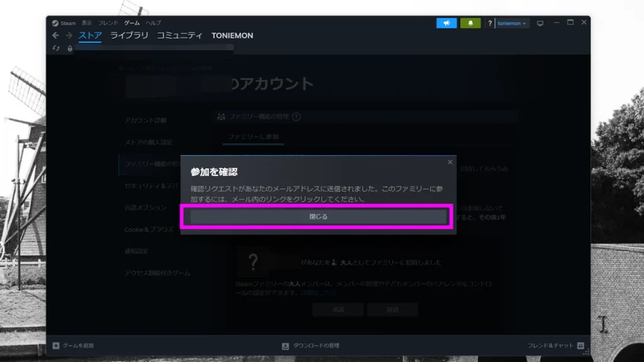Screen dimensions: 644x362
Task: Open ダウンロードの管理
Action: [316, 346]
